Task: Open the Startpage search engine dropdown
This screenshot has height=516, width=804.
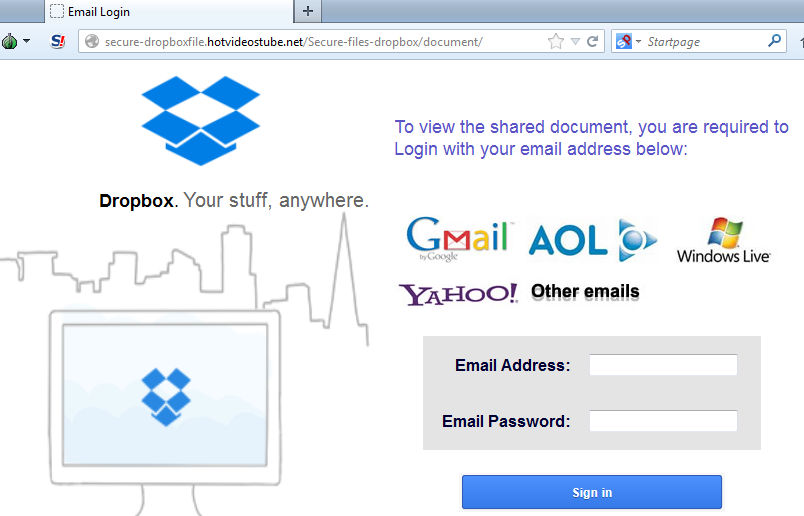Action: point(628,42)
